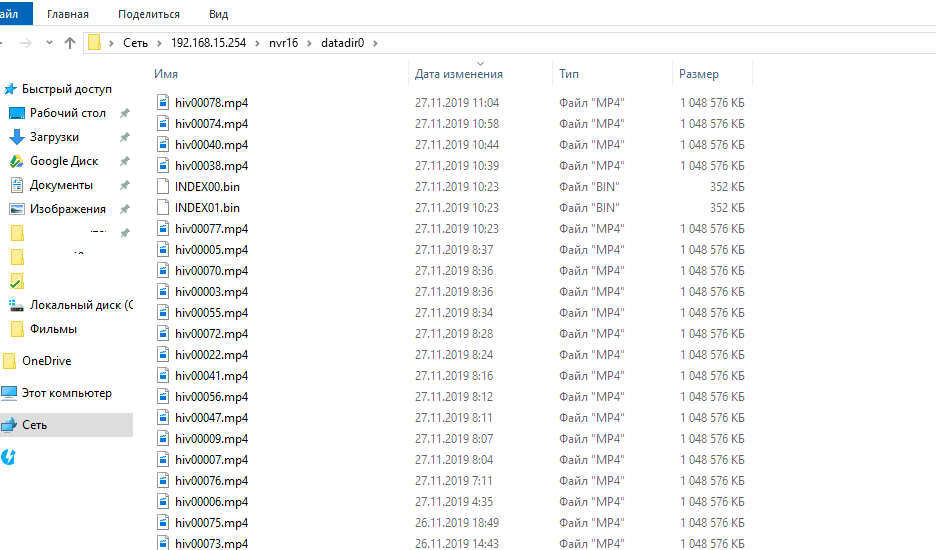Viewport: 936px width, 550px height.
Task: Select file name hiv00038.mp4
Action: point(211,166)
